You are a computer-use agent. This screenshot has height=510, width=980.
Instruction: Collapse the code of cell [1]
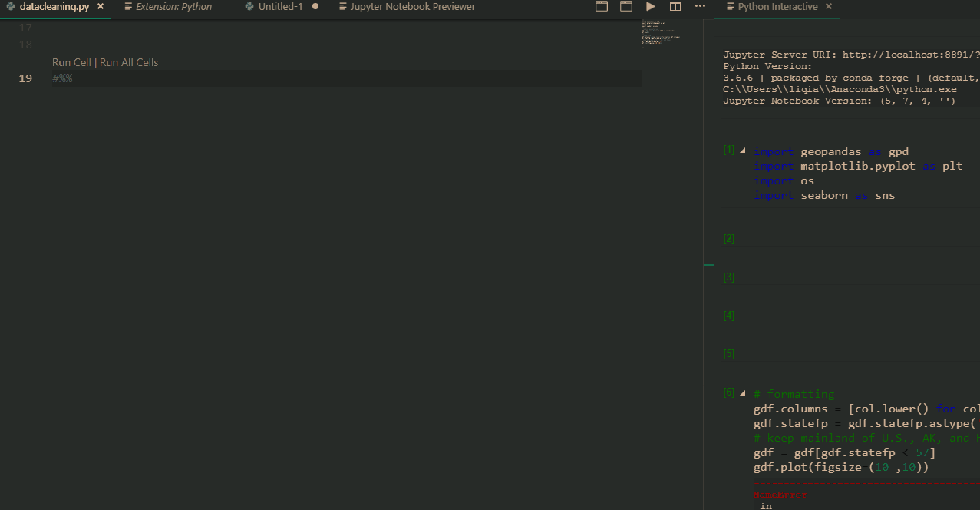click(742, 151)
